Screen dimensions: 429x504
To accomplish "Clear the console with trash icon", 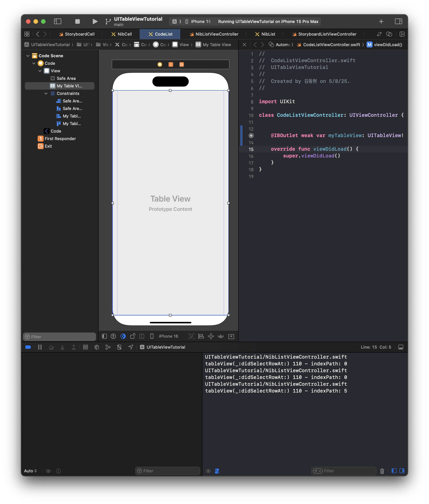I will pyautogui.click(x=382, y=471).
